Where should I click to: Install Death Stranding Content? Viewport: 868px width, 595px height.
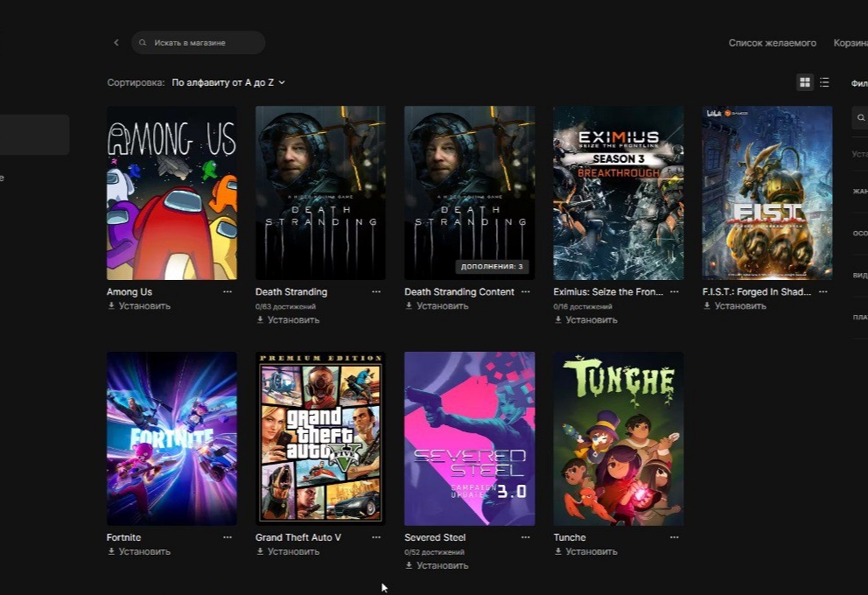437,306
